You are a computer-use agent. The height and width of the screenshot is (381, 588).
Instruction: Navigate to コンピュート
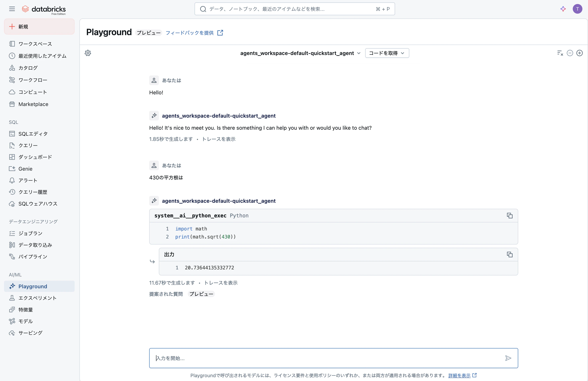[39, 92]
